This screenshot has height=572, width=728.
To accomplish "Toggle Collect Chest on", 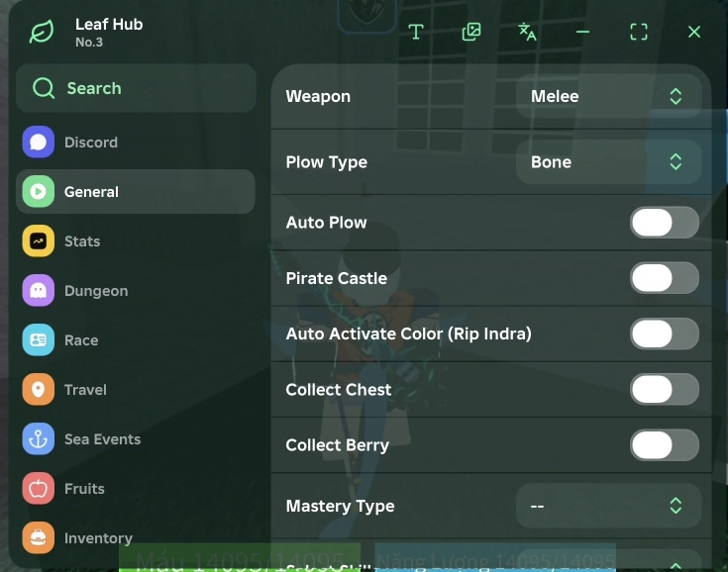I will [664, 390].
